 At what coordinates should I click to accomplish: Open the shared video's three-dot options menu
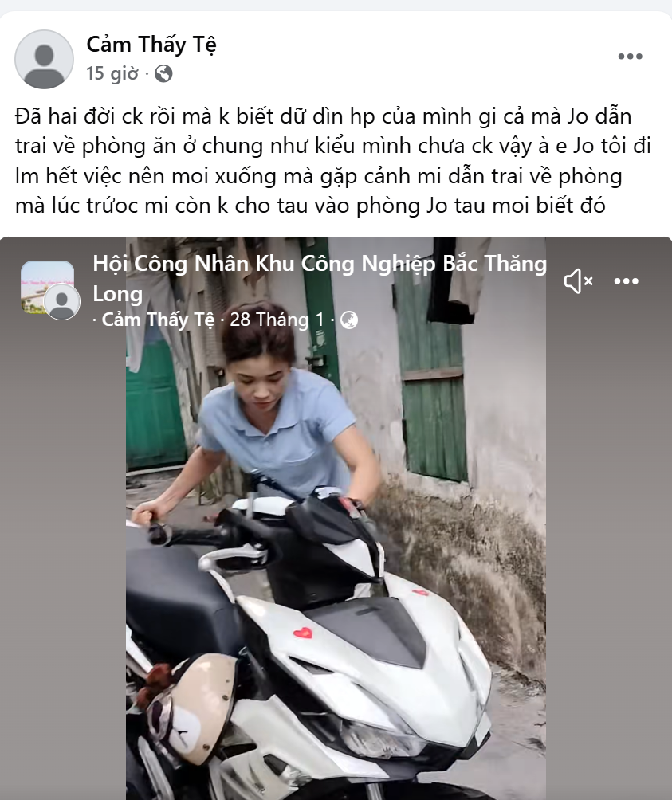pyautogui.click(x=626, y=281)
